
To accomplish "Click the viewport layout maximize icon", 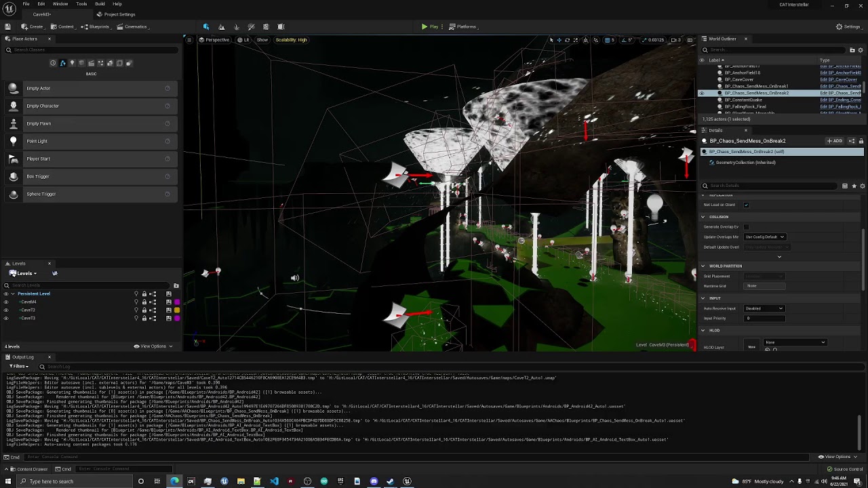I will [690, 40].
